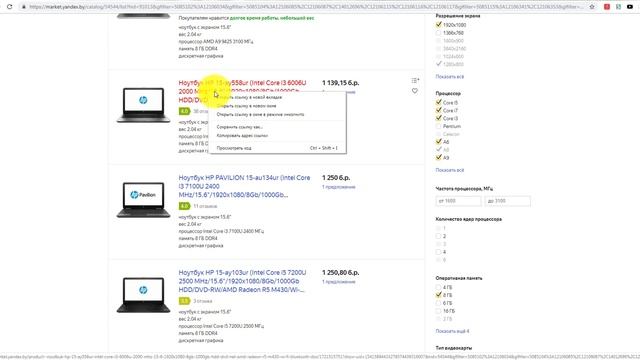Click spec 'процессор AMD A9 9425 3100 МГц'
The width and height of the screenshot is (640, 360).
[216, 42]
